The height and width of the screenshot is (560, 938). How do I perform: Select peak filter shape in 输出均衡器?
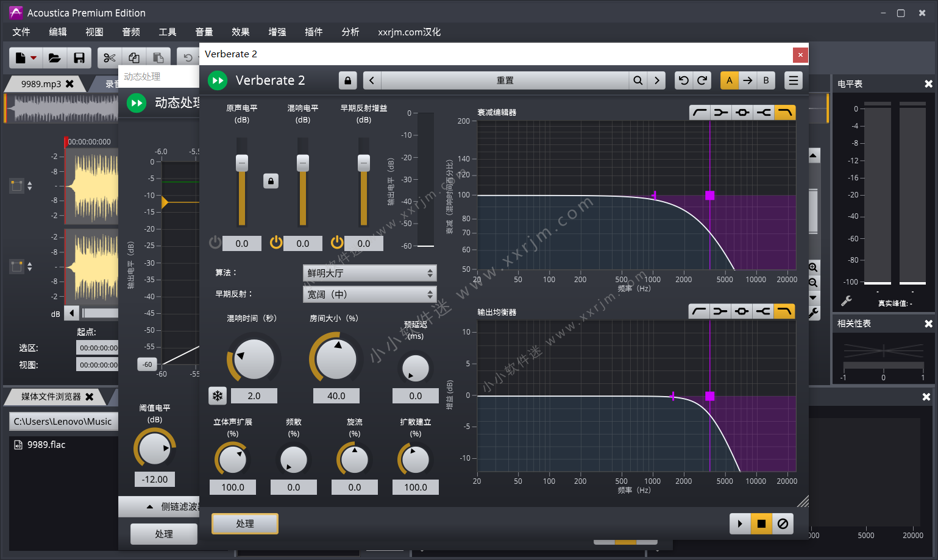pyautogui.click(x=742, y=311)
